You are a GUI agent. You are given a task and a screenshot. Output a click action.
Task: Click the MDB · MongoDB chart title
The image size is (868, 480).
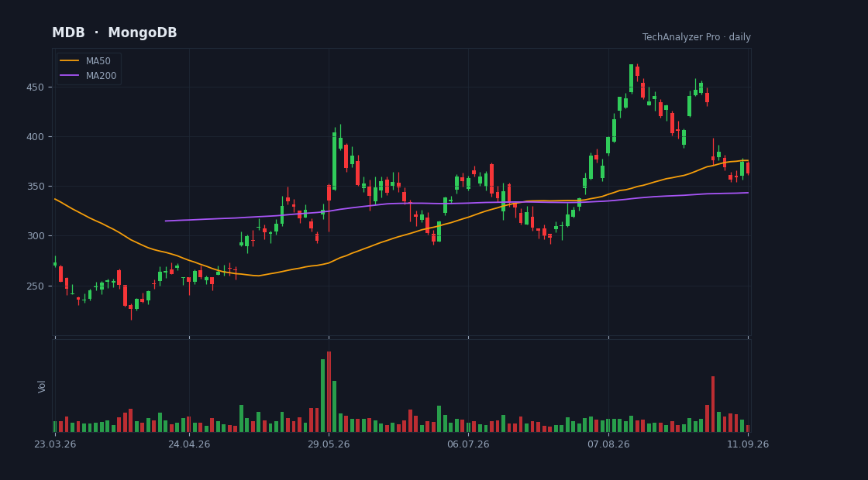115,33
